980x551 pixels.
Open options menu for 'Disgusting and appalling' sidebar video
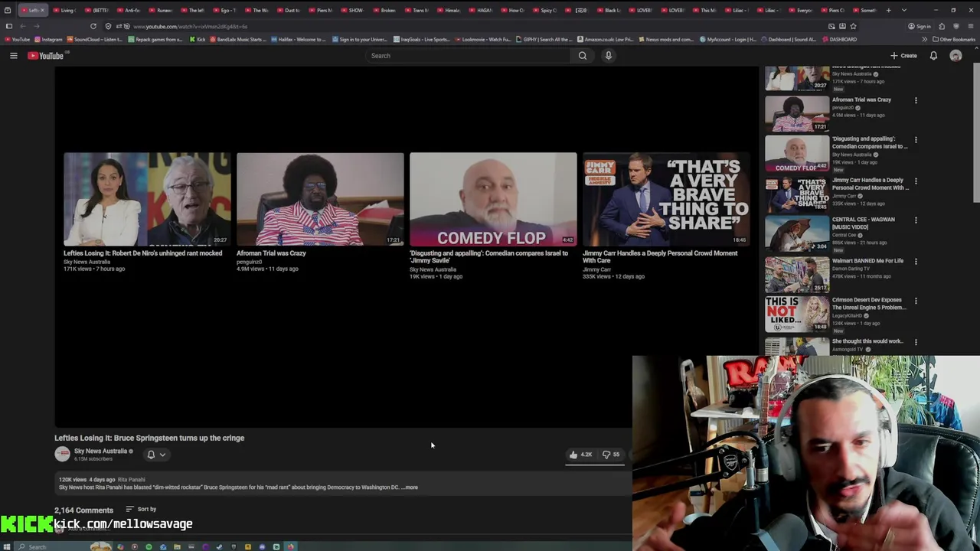point(916,140)
